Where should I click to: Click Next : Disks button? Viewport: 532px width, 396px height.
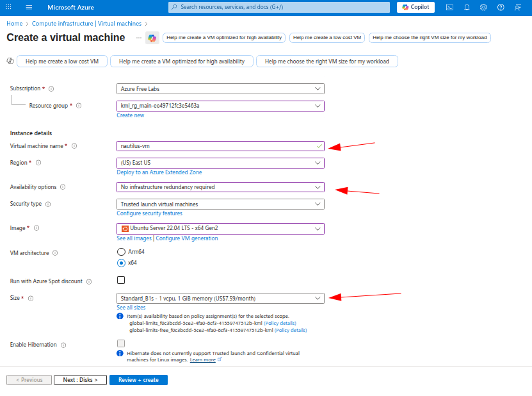[80, 380]
